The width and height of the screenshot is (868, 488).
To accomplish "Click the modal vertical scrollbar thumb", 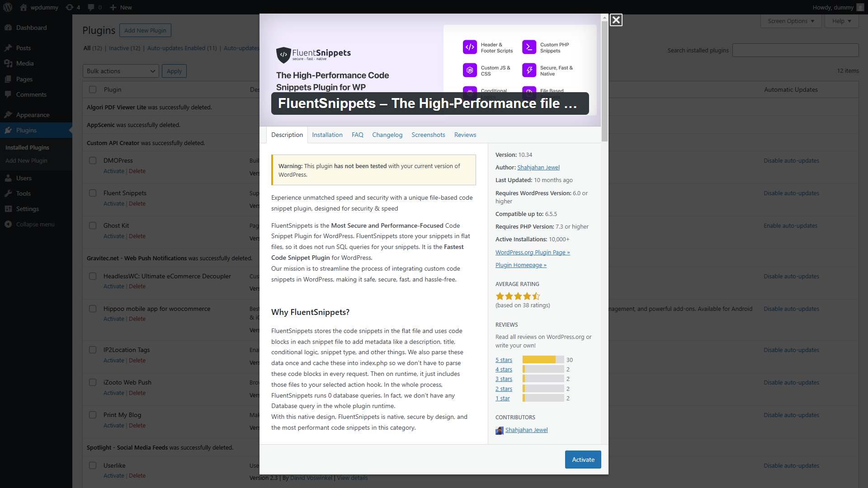I will 604,81.
